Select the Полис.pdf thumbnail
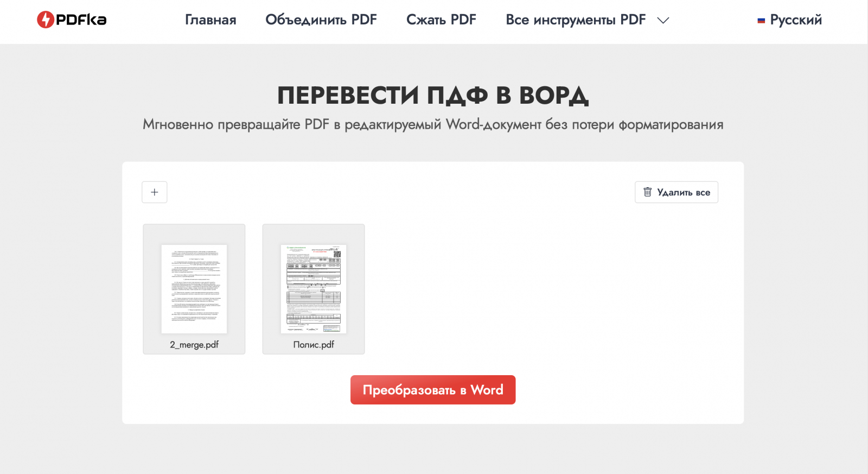This screenshot has height=474, width=868. click(x=314, y=289)
